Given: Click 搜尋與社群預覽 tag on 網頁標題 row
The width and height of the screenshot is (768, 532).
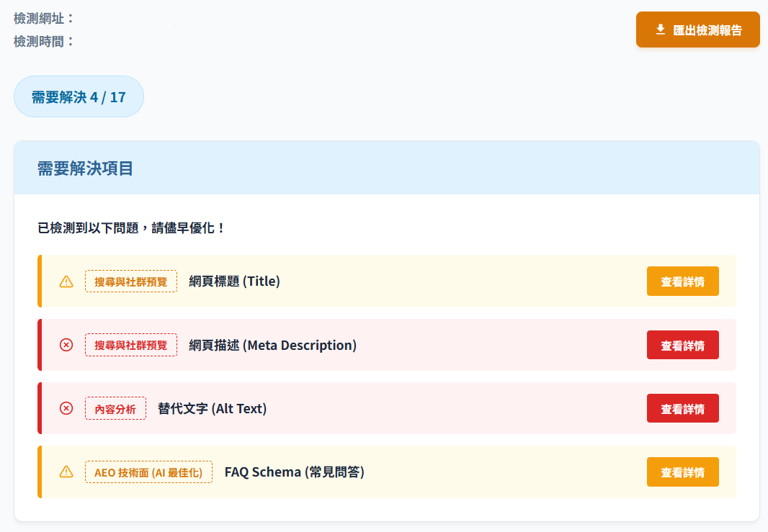Looking at the screenshot, I should 131,281.
